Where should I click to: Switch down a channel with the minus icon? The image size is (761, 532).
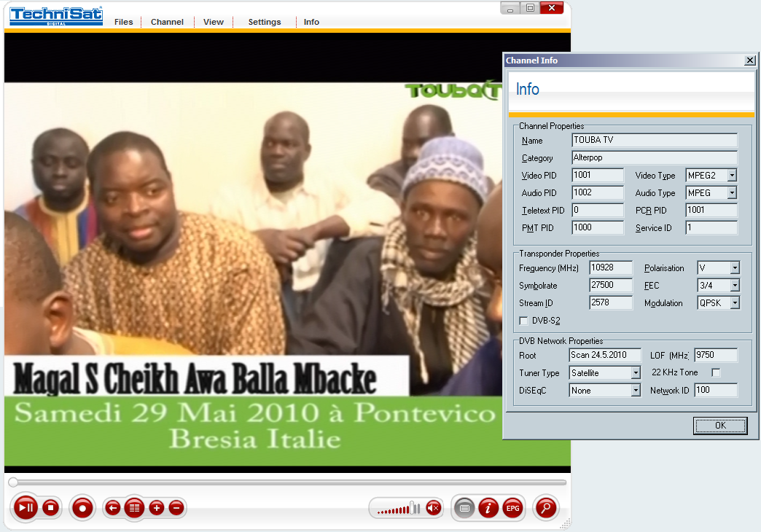pos(176,508)
